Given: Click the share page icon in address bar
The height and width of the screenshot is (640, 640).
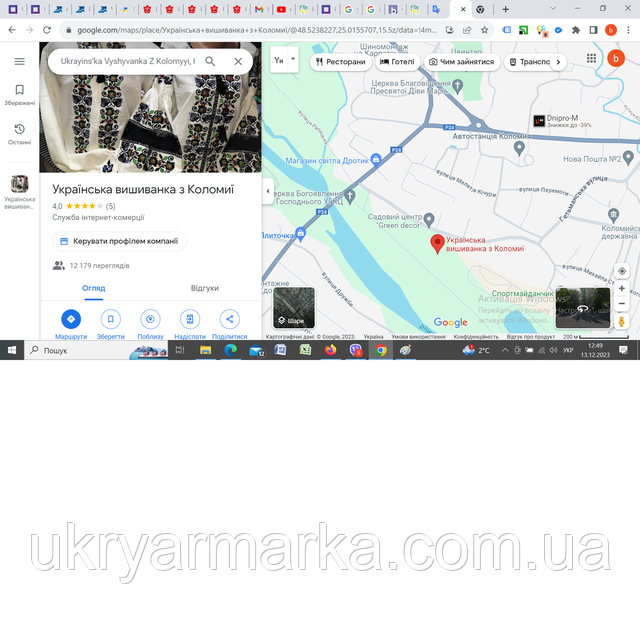Looking at the screenshot, I should (x=467, y=30).
